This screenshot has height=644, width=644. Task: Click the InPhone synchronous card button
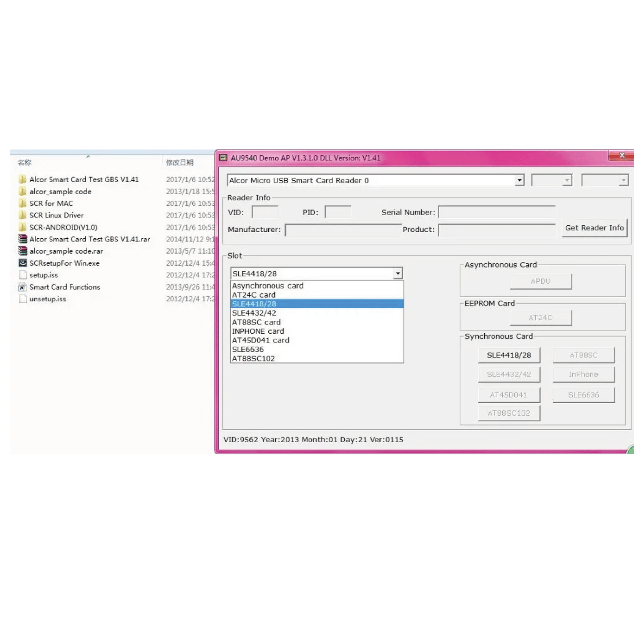pos(584,374)
